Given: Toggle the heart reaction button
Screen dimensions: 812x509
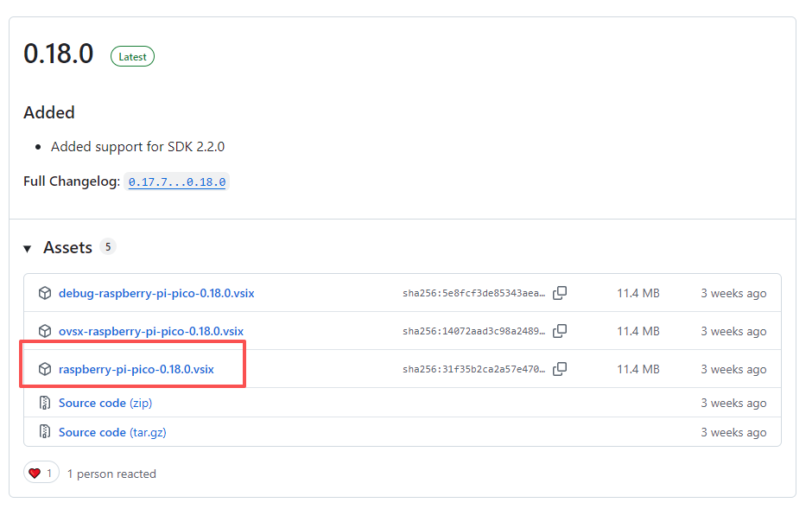Looking at the screenshot, I should [41, 473].
